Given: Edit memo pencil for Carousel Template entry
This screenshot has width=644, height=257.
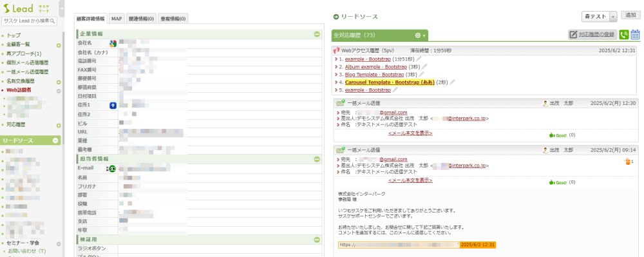Looking at the screenshot, I should [452, 82].
